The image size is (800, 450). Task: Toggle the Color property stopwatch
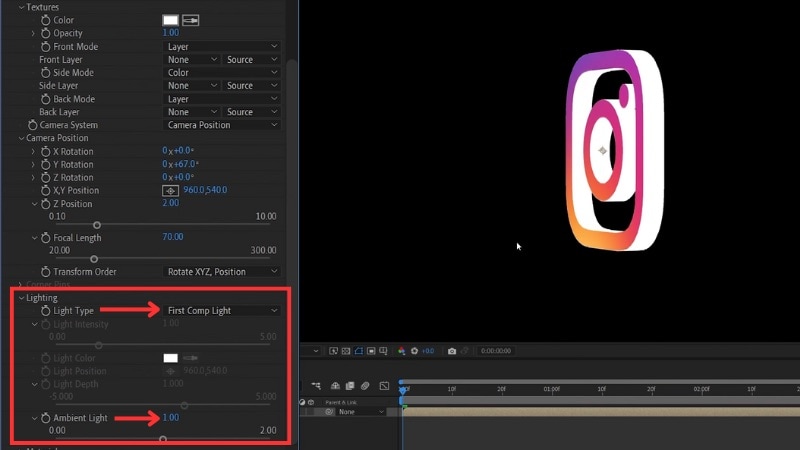[x=45, y=20]
